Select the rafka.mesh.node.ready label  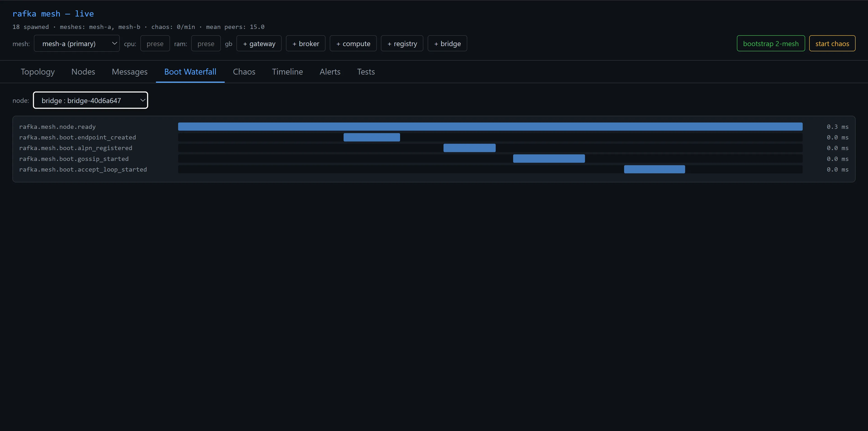(58, 127)
